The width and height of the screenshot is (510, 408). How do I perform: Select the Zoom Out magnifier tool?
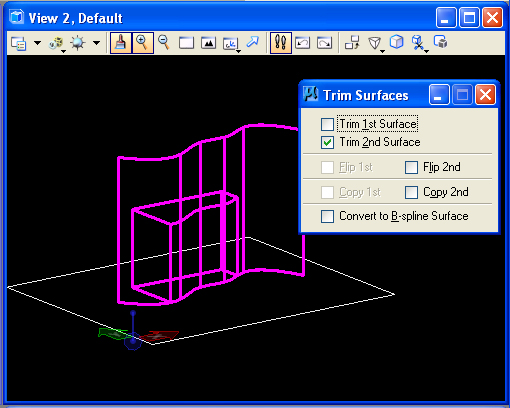[x=164, y=43]
